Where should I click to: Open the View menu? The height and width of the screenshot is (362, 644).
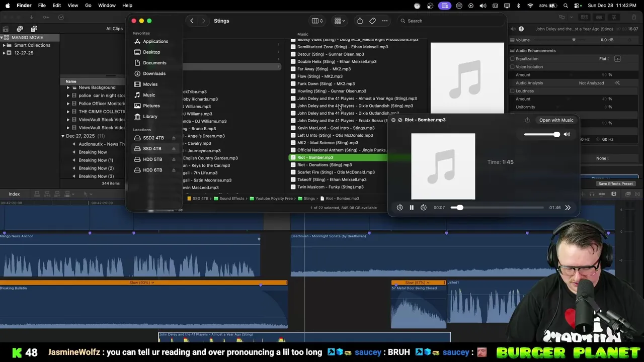click(x=73, y=6)
